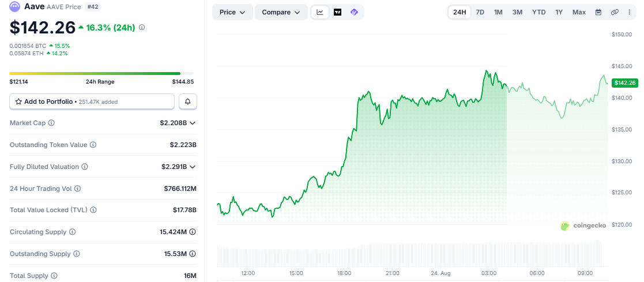Click the $142.26 headline price
The height and width of the screenshot is (282, 644).
coord(42,28)
